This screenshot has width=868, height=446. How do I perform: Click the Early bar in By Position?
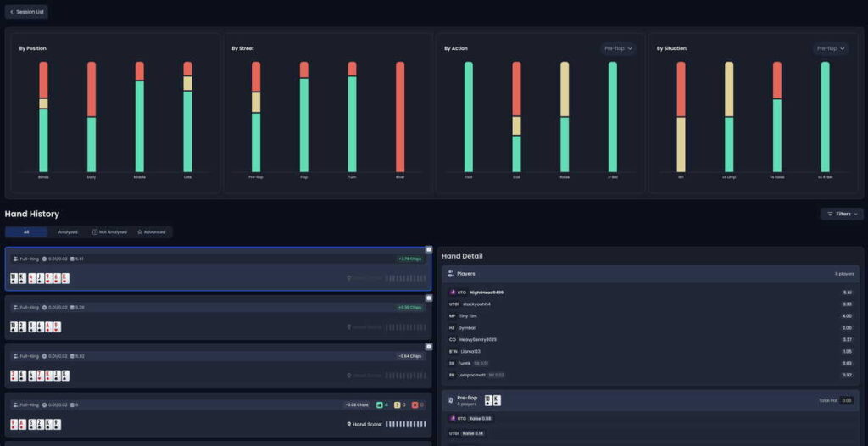click(92, 117)
